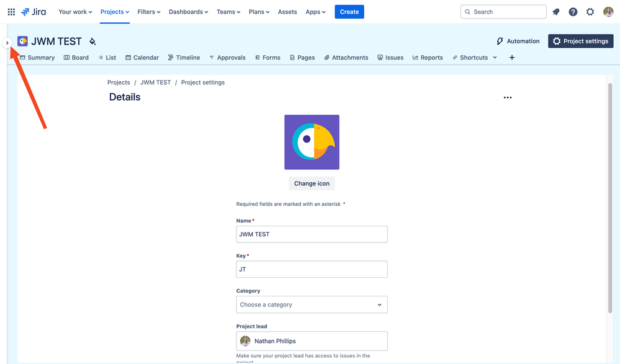Open Projects dropdown menu

115,12
